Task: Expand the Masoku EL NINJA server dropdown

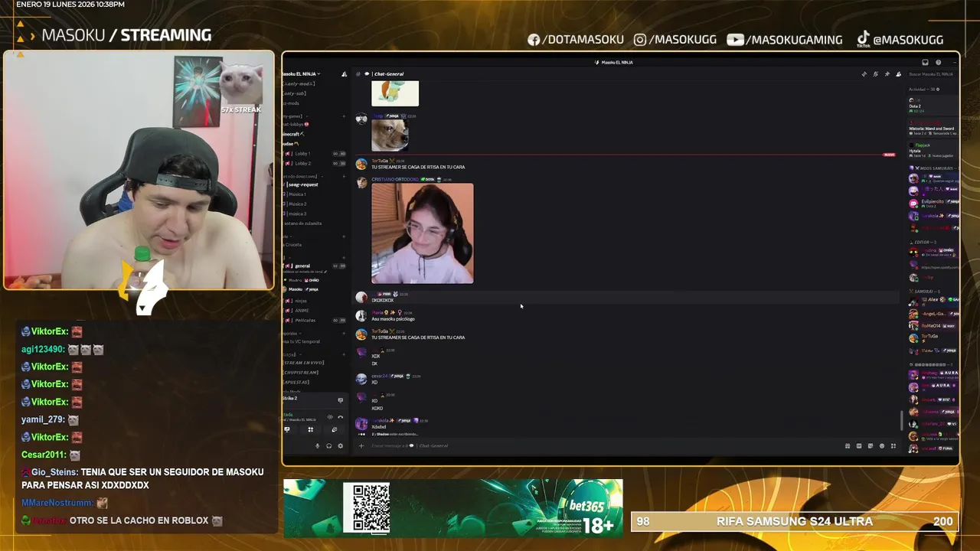Action: [x=302, y=73]
